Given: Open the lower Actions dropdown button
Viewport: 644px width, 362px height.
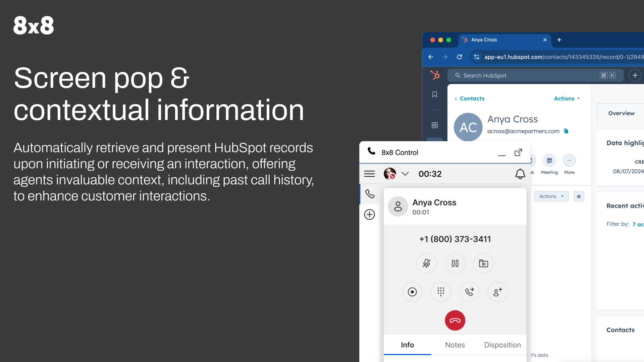Looking at the screenshot, I should point(551,196).
